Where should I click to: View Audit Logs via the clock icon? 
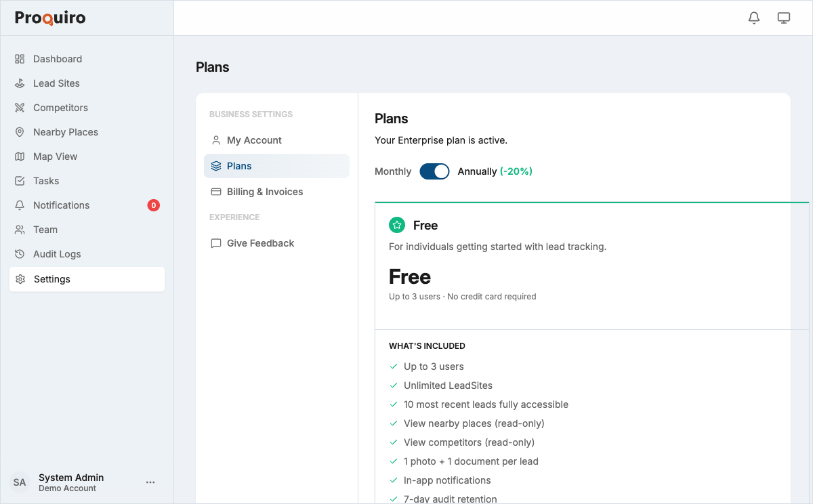(x=20, y=253)
